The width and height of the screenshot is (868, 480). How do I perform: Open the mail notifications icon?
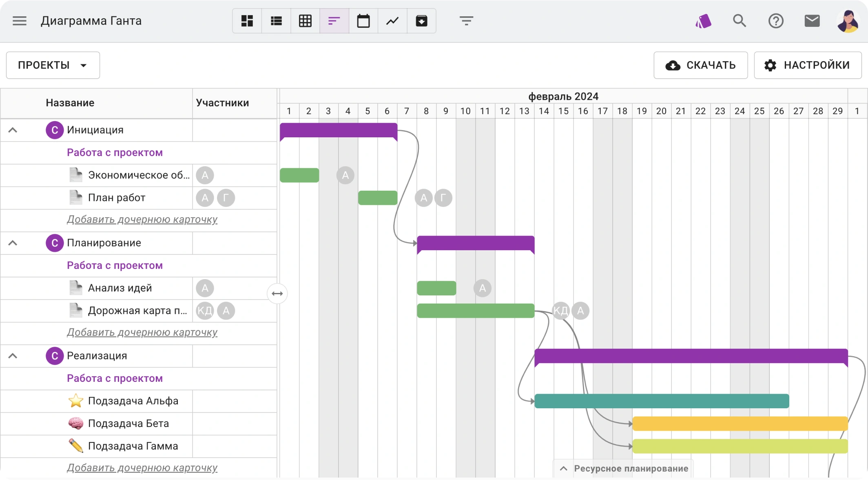pyautogui.click(x=812, y=21)
